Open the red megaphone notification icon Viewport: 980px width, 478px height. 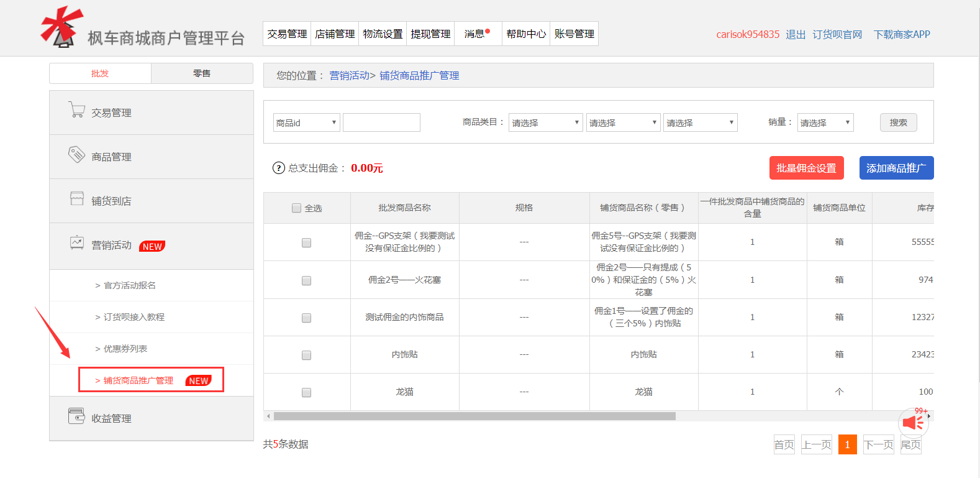(x=914, y=423)
